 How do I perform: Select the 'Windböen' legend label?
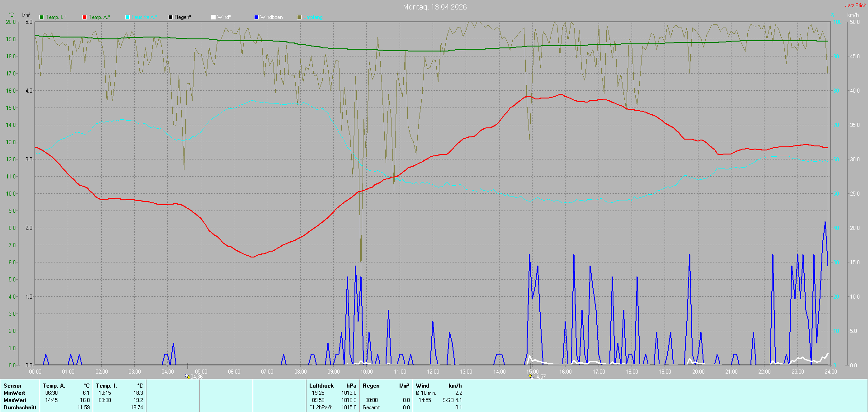point(272,17)
